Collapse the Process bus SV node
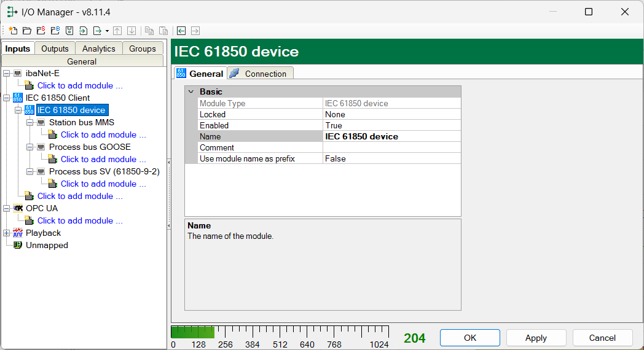Viewport: 644px width, 350px height. tap(29, 172)
